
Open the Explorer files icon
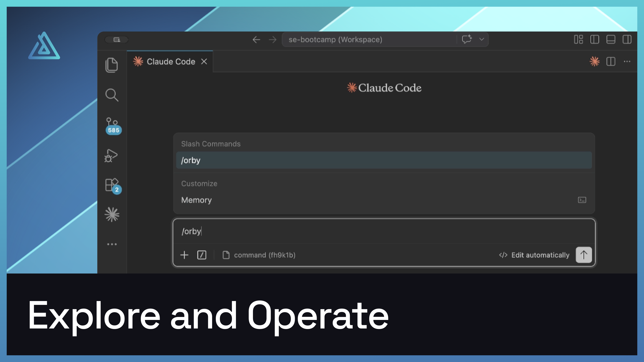pos(112,65)
